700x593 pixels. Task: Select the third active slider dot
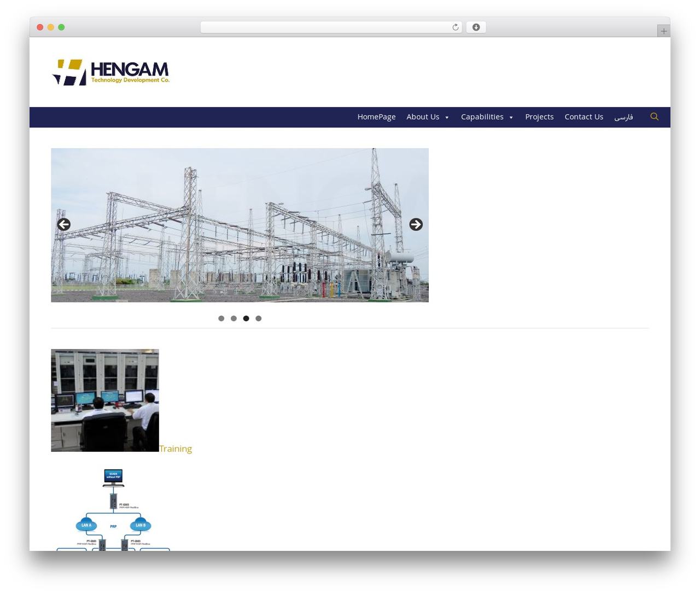[x=246, y=318]
